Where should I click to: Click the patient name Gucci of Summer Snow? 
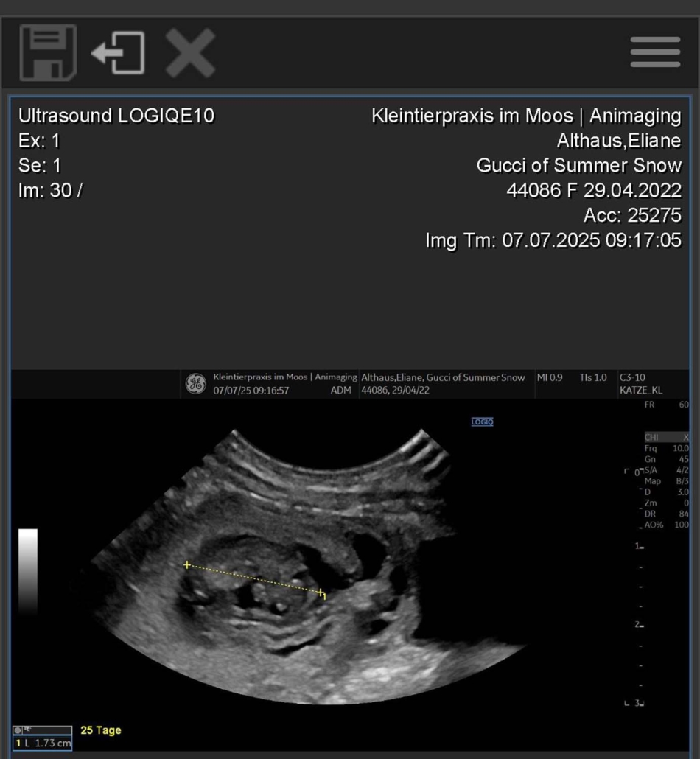point(578,165)
